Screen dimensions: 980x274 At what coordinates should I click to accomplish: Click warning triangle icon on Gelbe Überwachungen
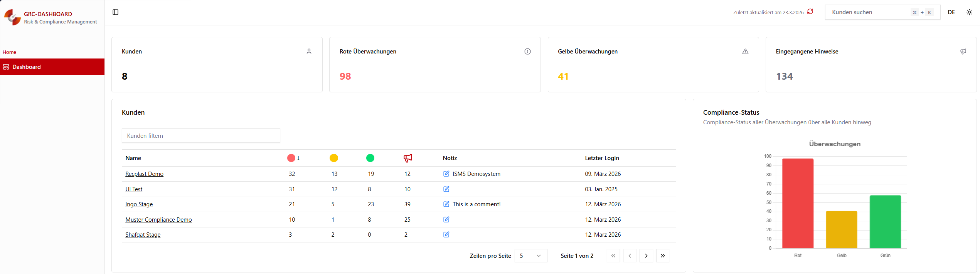point(745,52)
